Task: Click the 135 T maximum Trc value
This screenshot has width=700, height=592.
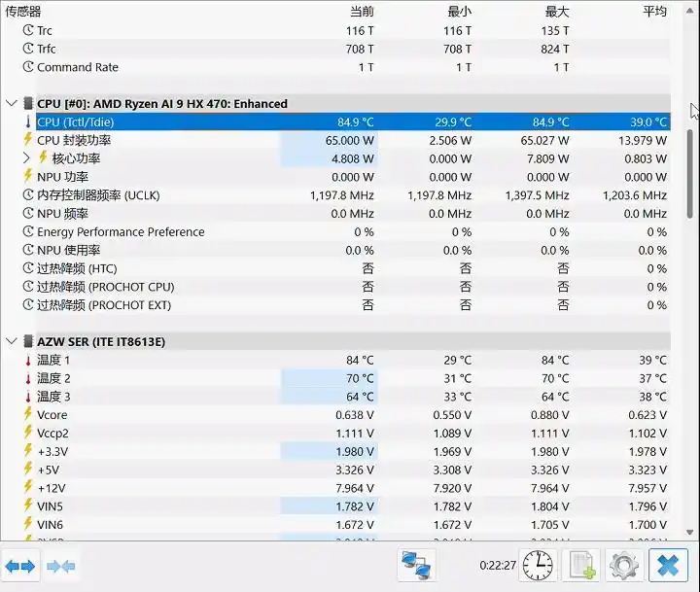Action: [x=555, y=30]
